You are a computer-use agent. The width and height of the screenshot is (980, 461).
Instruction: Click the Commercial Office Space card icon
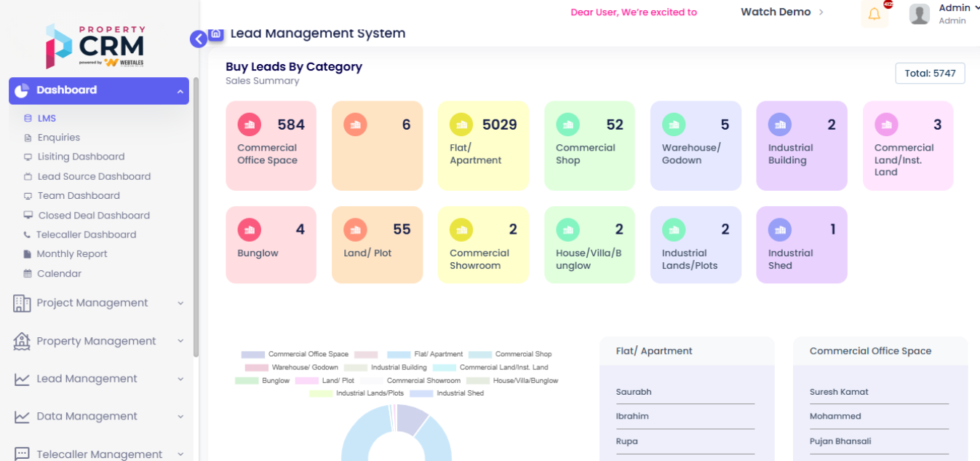pyautogui.click(x=249, y=125)
